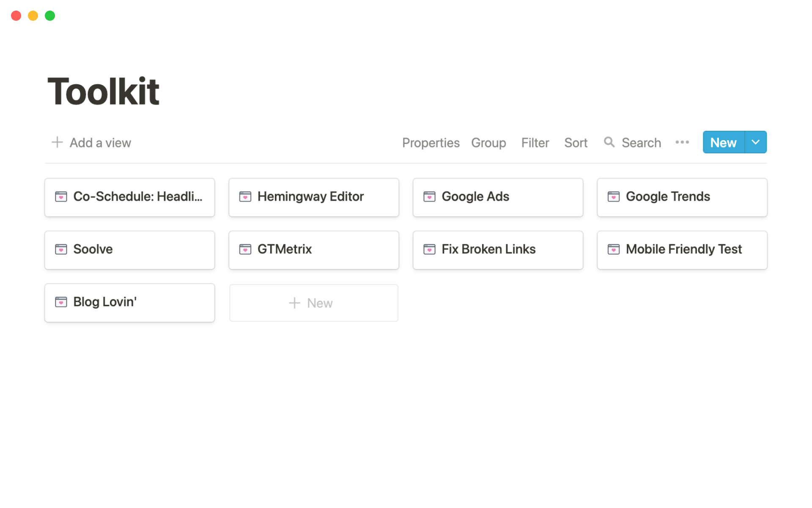The height and width of the screenshot is (508, 812).
Task: Open the Properties menu
Action: click(x=431, y=143)
